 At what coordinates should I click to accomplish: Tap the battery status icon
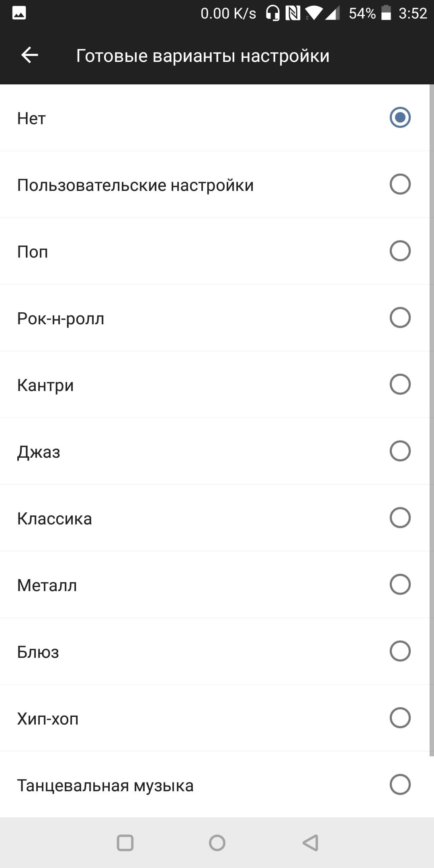[386, 13]
